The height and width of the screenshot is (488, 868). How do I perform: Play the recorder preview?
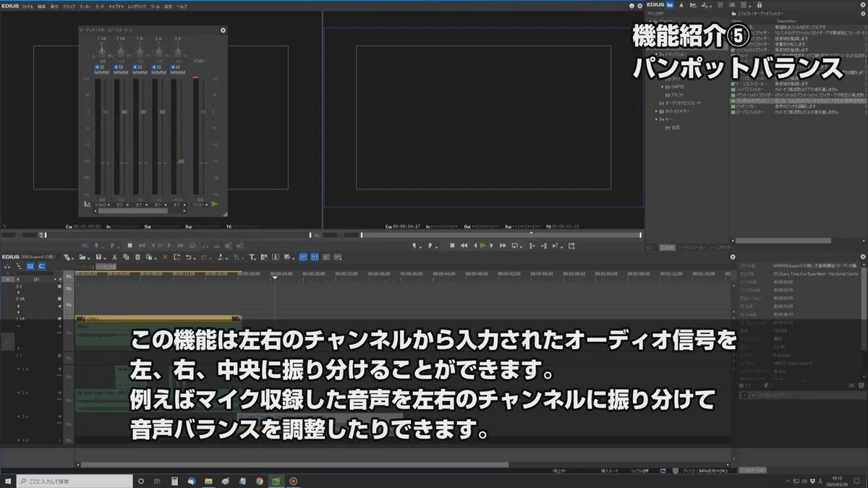coord(483,246)
